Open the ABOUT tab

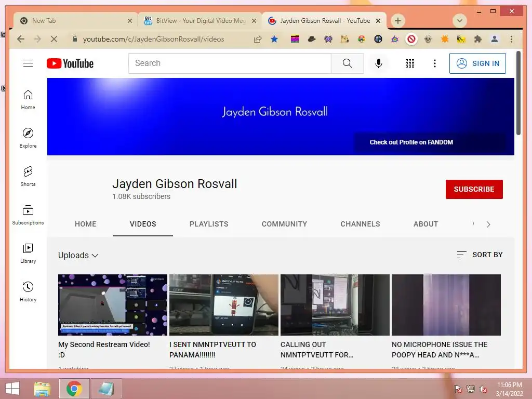tap(425, 224)
